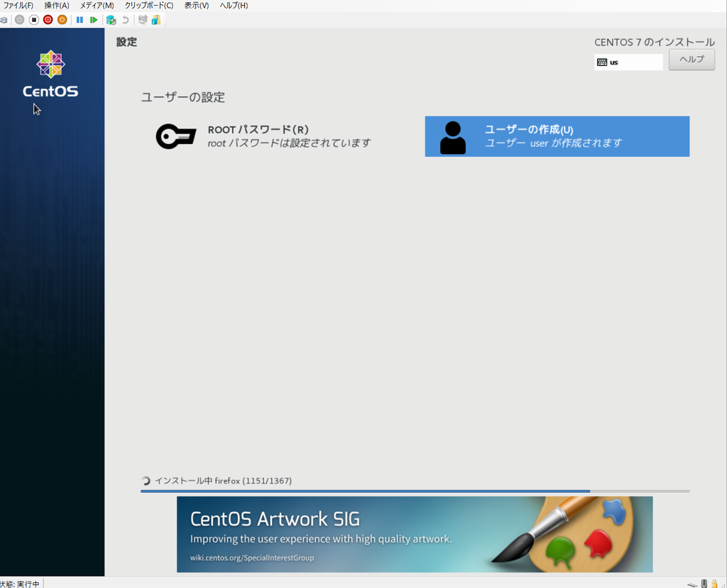Click the green Reset/play icon
This screenshot has height=588, width=727.
pyautogui.click(x=94, y=20)
